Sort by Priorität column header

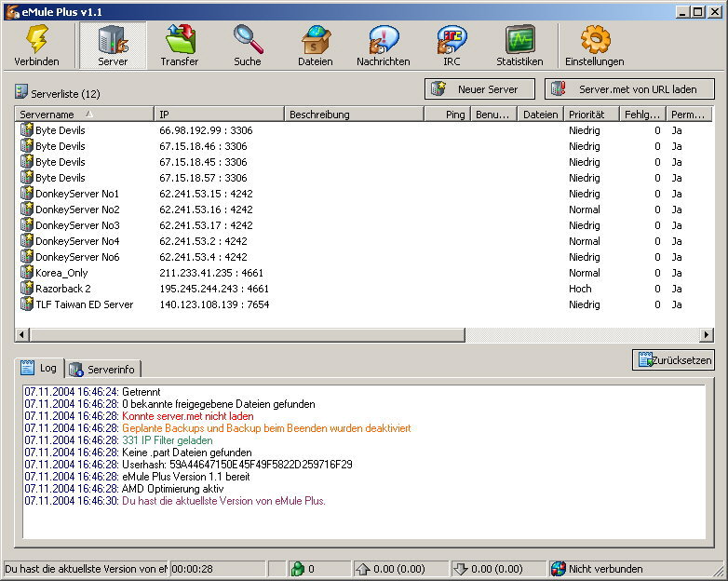pyautogui.click(x=591, y=115)
